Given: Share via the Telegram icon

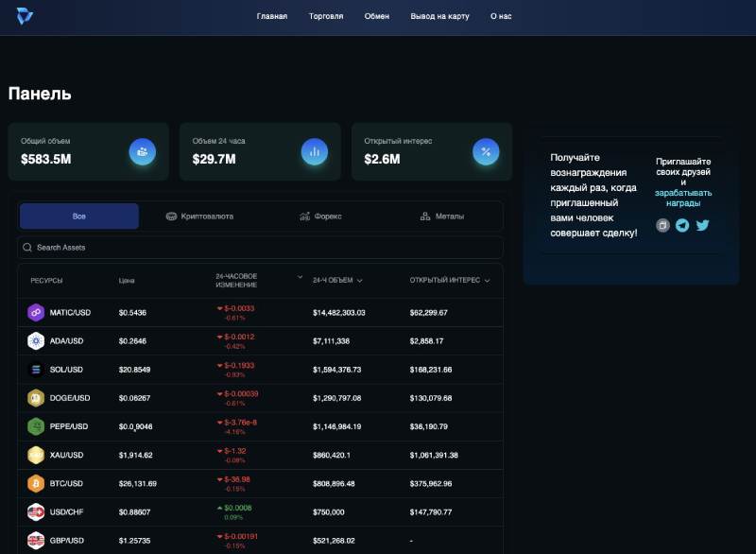Looking at the screenshot, I should (682, 226).
